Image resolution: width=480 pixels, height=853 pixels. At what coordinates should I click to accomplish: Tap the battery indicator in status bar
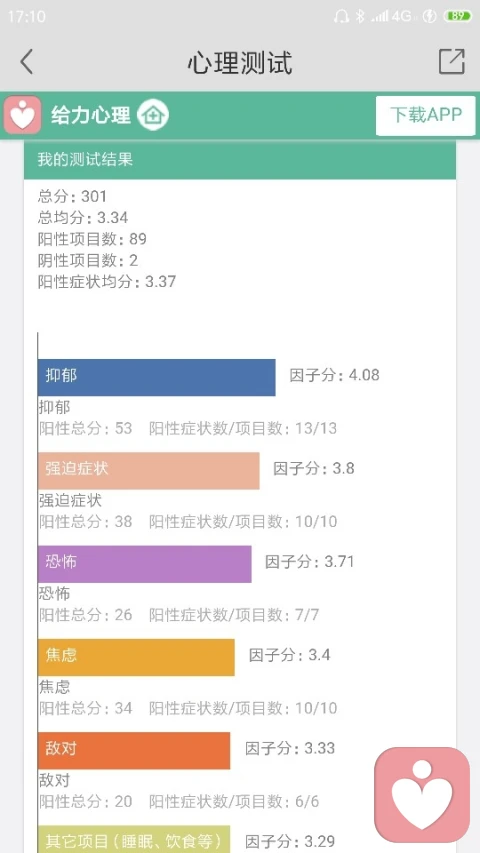point(458,16)
